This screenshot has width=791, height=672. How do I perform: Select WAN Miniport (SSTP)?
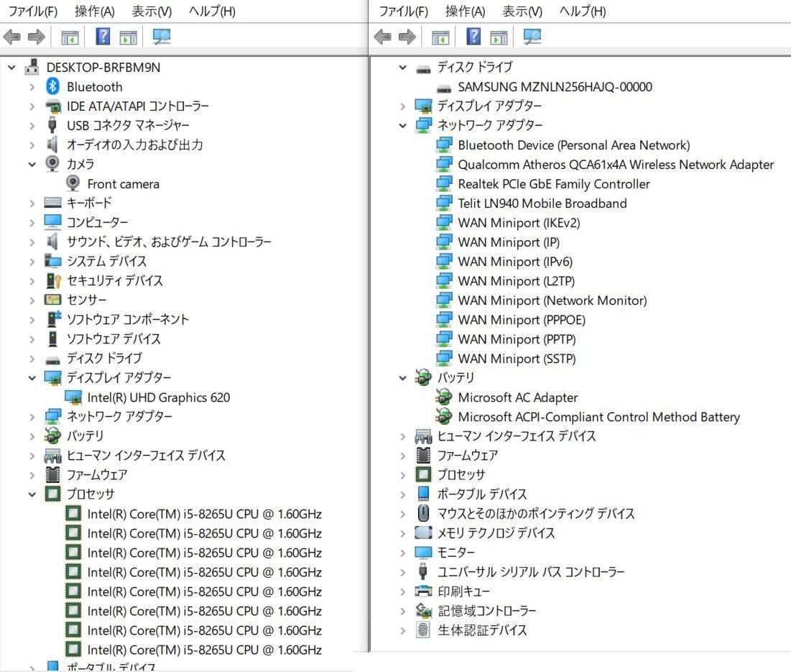(x=517, y=358)
